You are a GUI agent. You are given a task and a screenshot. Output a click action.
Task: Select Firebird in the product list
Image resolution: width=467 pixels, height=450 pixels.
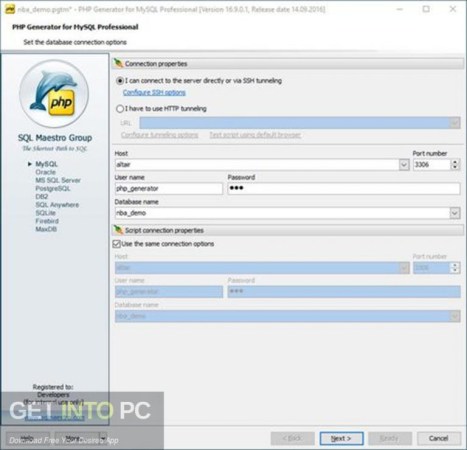point(47,221)
